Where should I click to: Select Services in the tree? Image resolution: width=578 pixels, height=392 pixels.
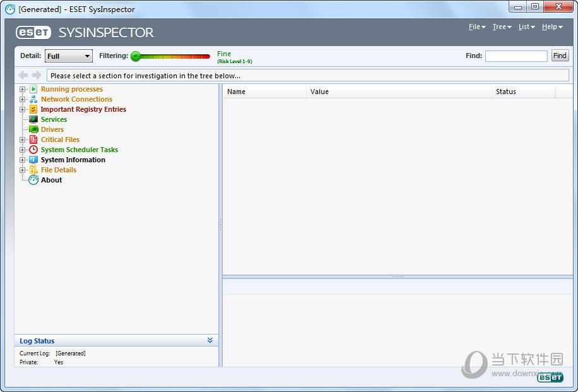click(54, 119)
